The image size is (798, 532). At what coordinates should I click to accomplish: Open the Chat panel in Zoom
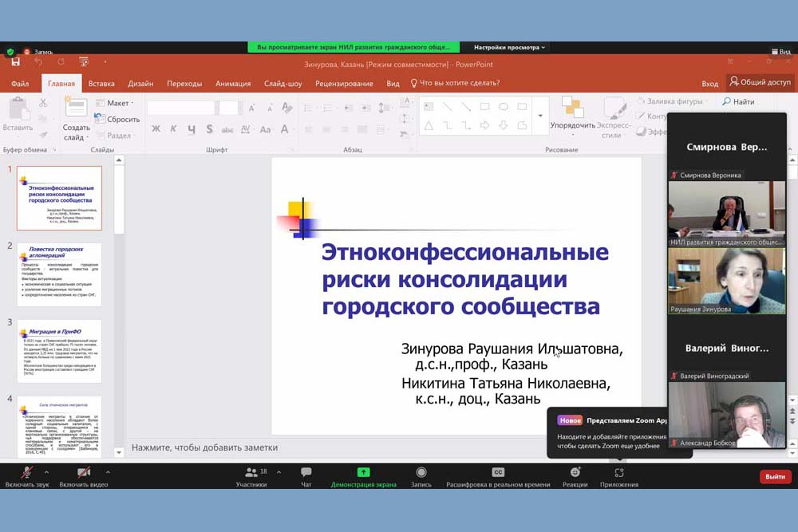point(306,476)
